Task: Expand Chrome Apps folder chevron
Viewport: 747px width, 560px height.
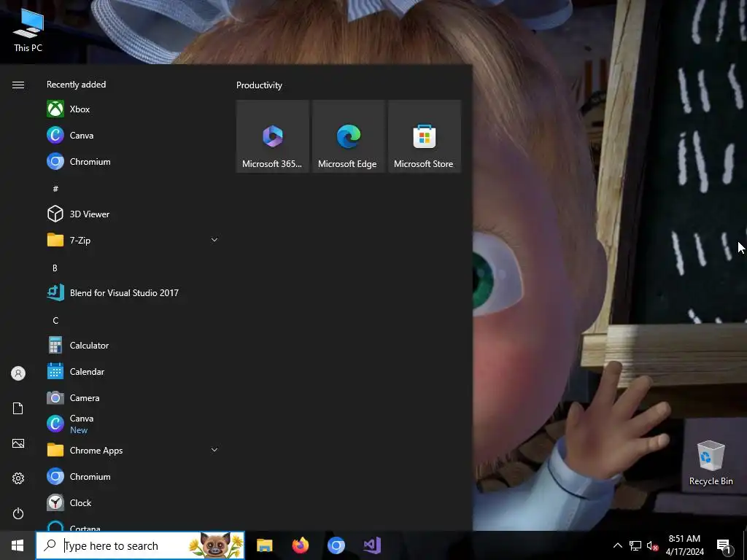Action: click(214, 449)
